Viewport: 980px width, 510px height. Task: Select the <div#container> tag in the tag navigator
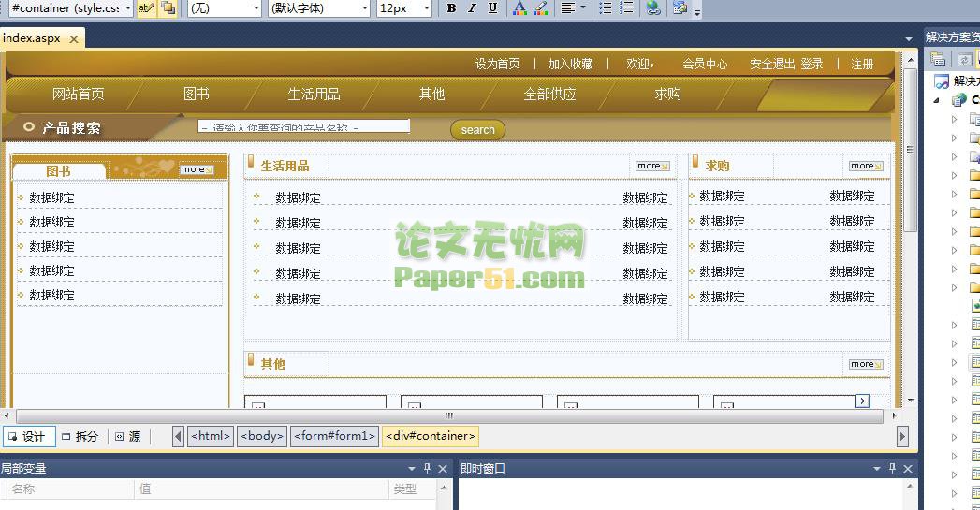(431, 436)
